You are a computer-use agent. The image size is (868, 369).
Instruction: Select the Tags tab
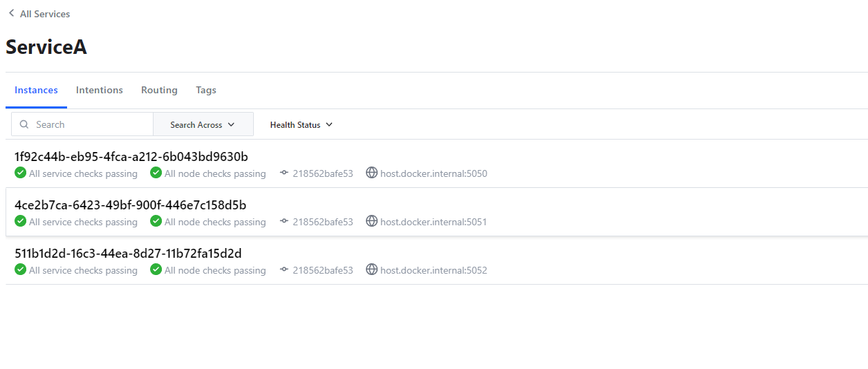(206, 90)
